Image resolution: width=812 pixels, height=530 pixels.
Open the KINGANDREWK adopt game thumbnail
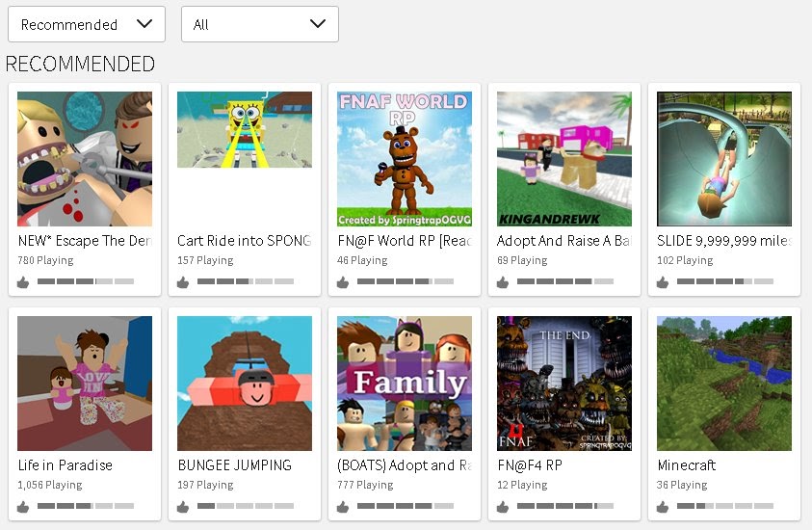point(564,159)
